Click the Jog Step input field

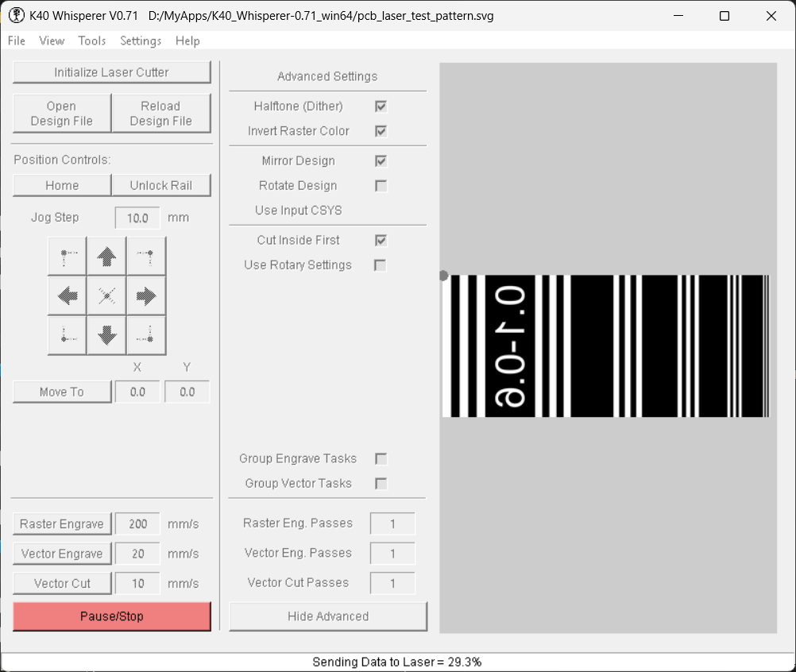(x=137, y=218)
